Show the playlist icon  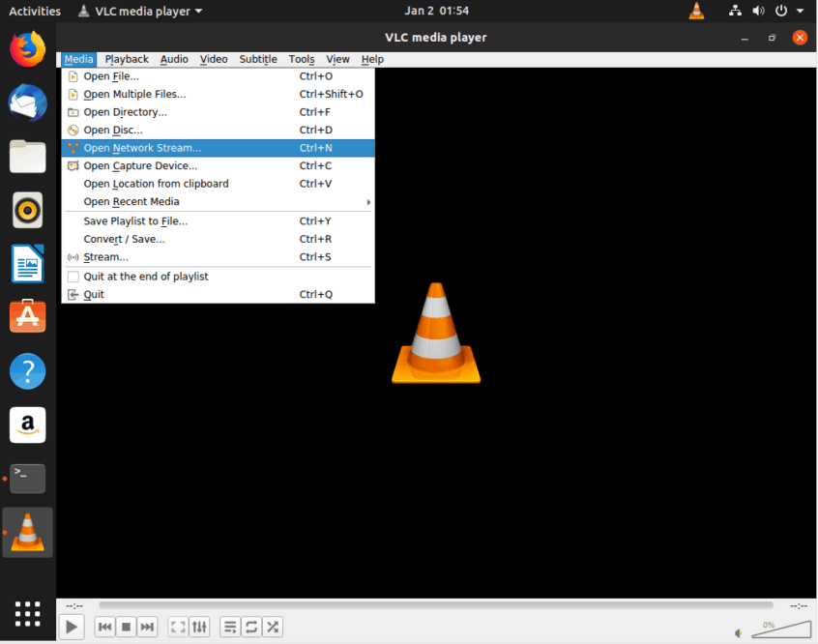click(x=230, y=627)
